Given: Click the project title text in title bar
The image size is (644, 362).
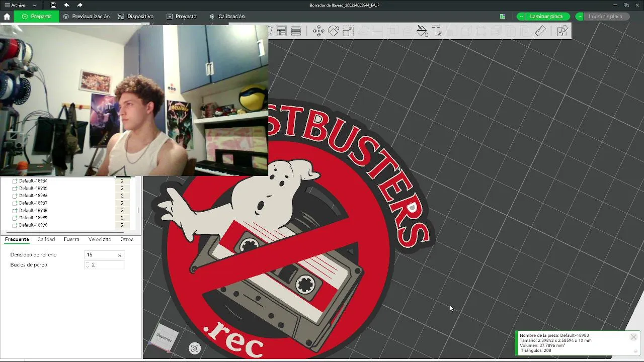Looking at the screenshot, I should [x=345, y=5].
